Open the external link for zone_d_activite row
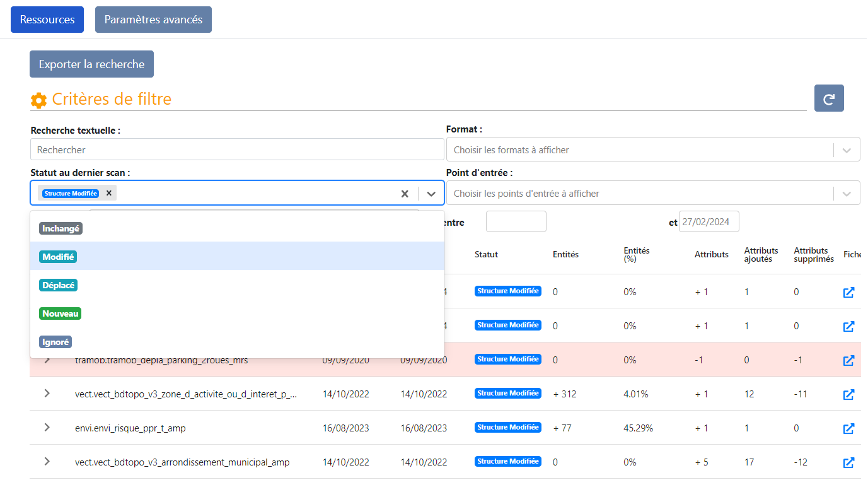 pos(849,394)
